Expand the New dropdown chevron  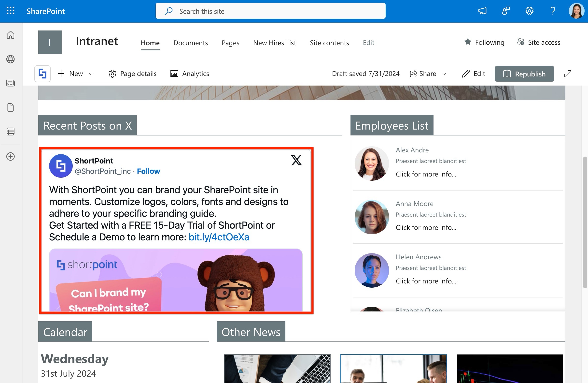click(x=91, y=74)
